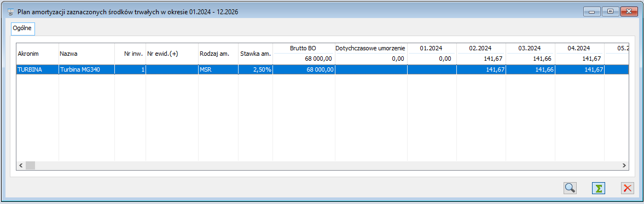Click the horizontal scrollbar thumb
This screenshot has height=204, width=644.
pos(31,165)
